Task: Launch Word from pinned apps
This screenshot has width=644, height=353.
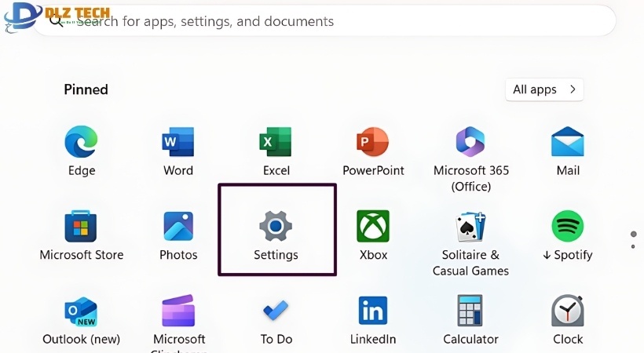Action: 177,142
